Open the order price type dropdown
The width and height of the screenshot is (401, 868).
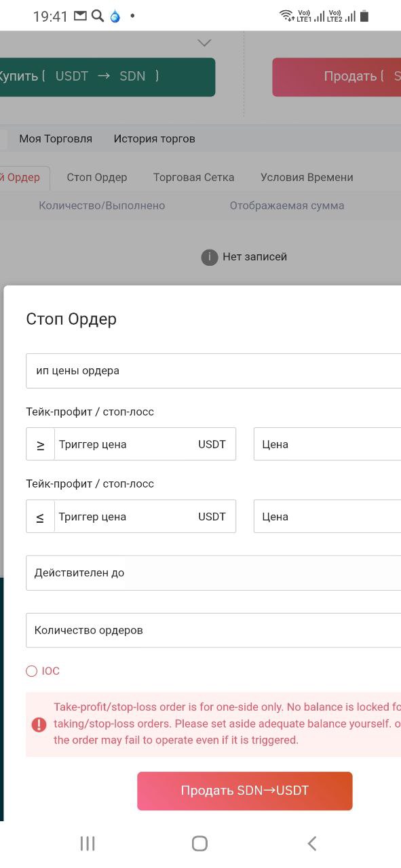214,370
